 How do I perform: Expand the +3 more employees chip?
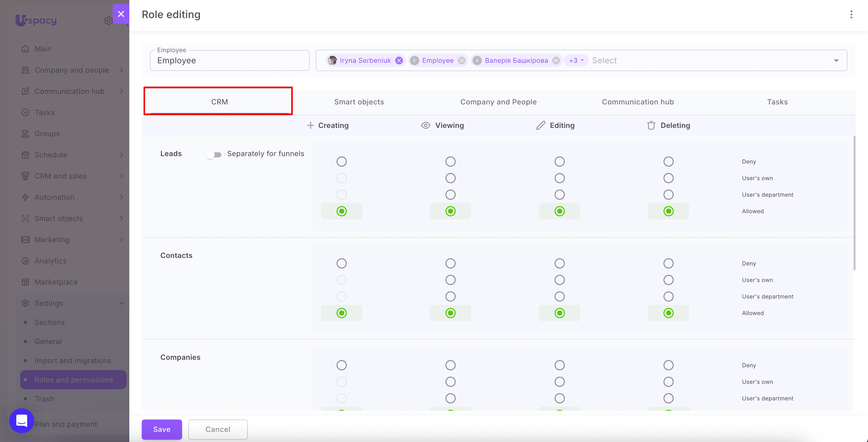576,60
